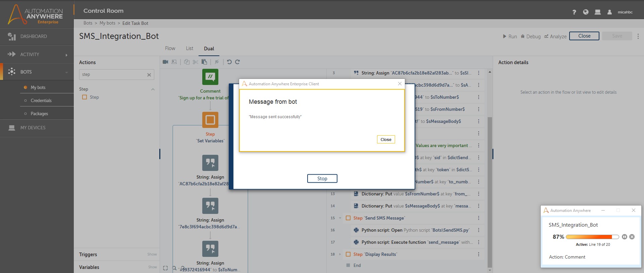The width and height of the screenshot is (644, 273).
Task: Show the Variables section
Action: click(153, 267)
